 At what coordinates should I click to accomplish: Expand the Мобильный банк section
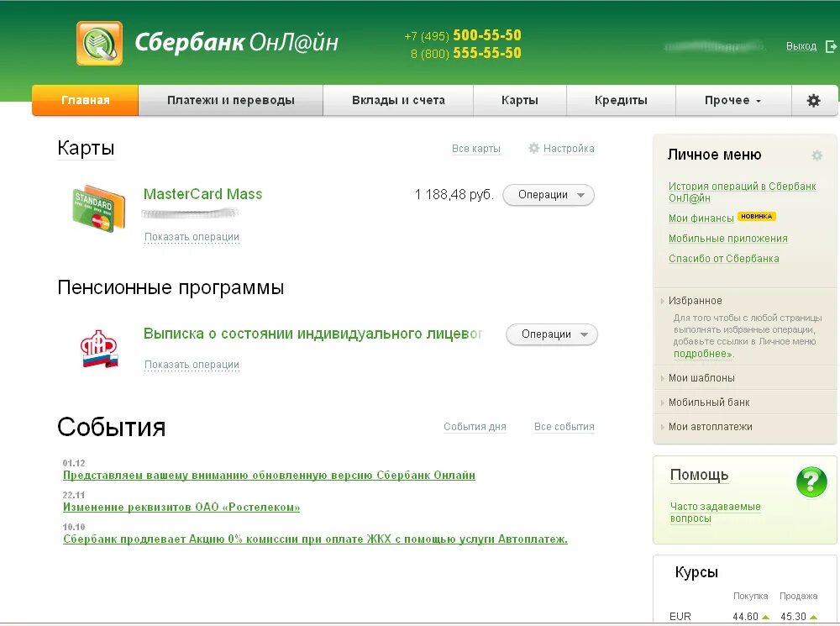click(x=709, y=402)
